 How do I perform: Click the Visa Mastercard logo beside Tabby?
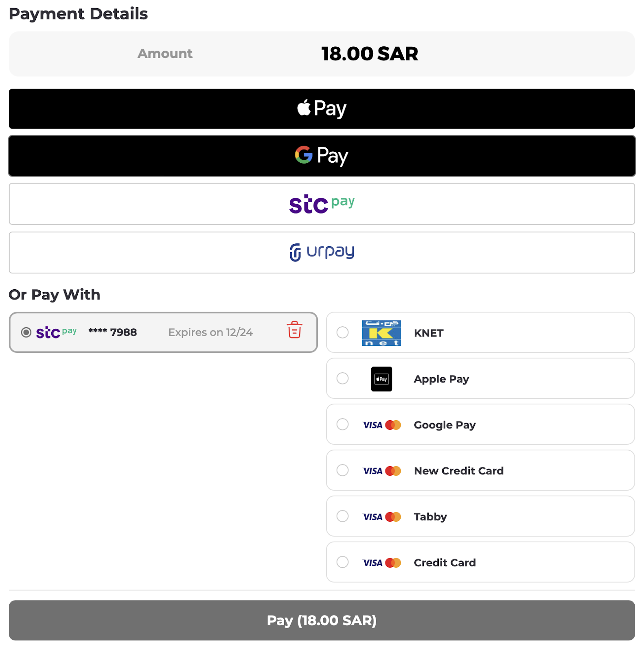click(381, 517)
